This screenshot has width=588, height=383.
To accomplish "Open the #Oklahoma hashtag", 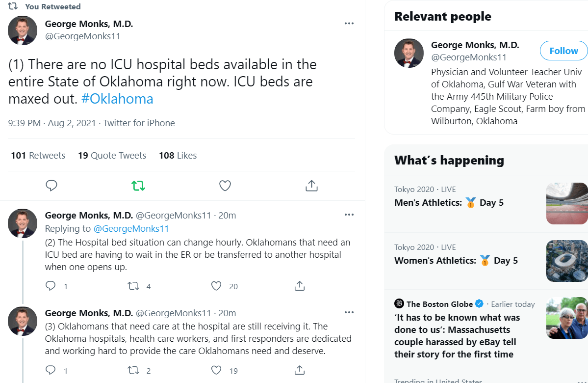I will (x=117, y=98).
